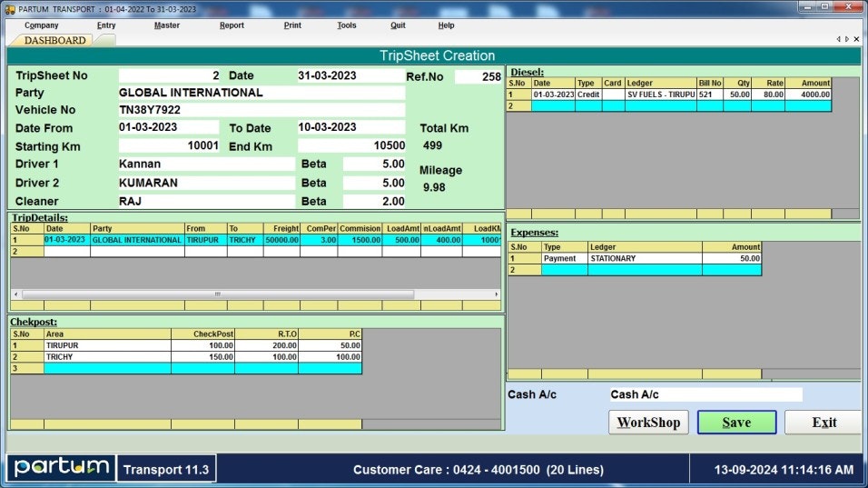Open the Entry menu
The height and width of the screenshot is (488, 868).
pyautogui.click(x=105, y=25)
